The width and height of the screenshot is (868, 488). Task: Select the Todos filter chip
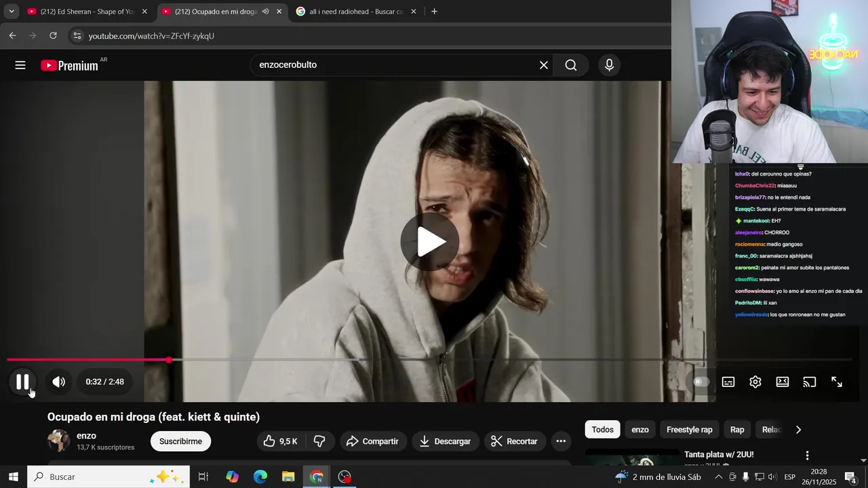pyautogui.click(x=602, y=430)
